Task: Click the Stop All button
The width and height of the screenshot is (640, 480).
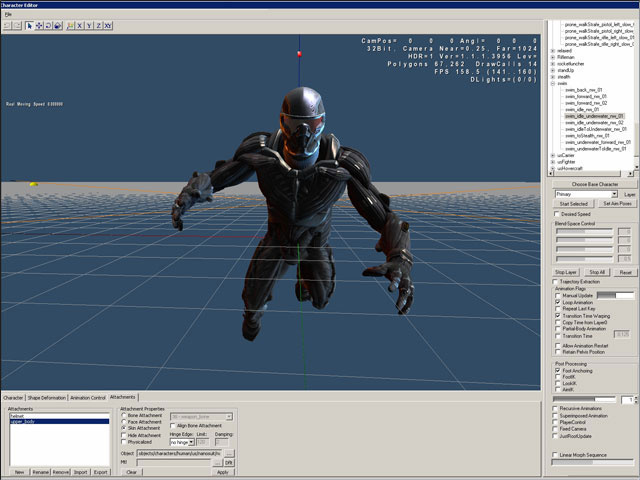Action: 597,272
